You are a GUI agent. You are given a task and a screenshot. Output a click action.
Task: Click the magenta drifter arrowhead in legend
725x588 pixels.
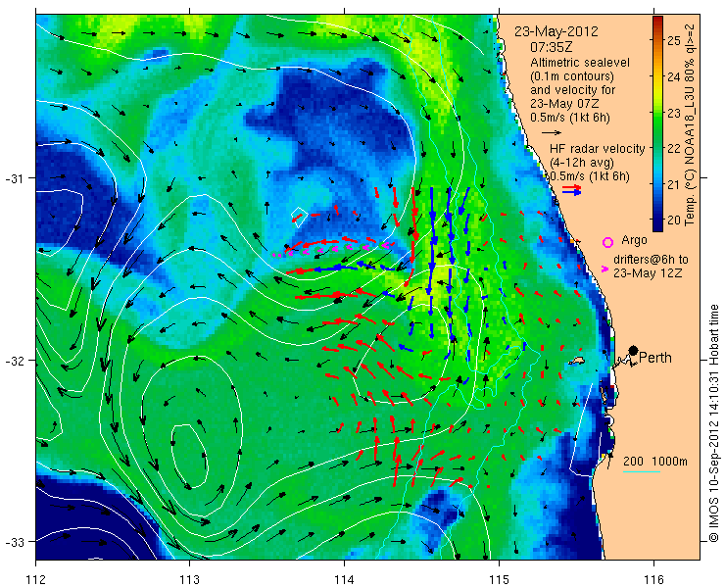coord(604,269)
